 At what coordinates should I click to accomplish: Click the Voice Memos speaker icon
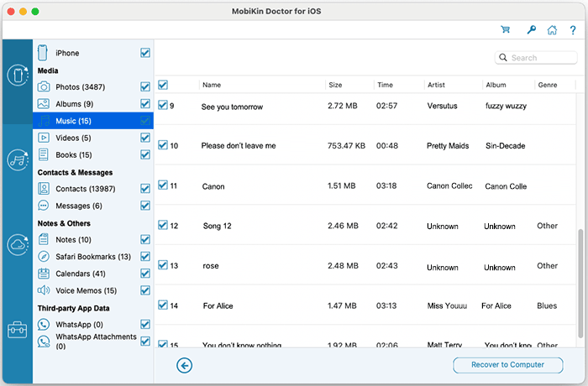pyautogui.click(x=44, y=290)
